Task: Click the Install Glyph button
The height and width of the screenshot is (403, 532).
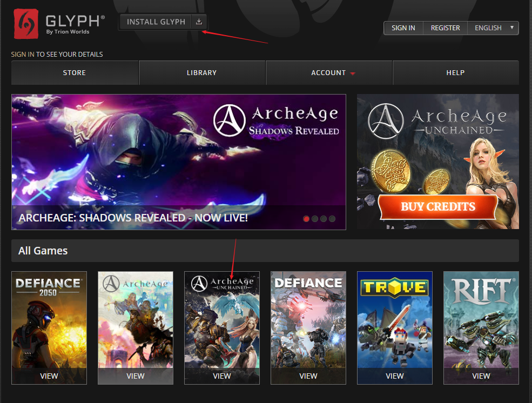Action: tap(156, 22)
